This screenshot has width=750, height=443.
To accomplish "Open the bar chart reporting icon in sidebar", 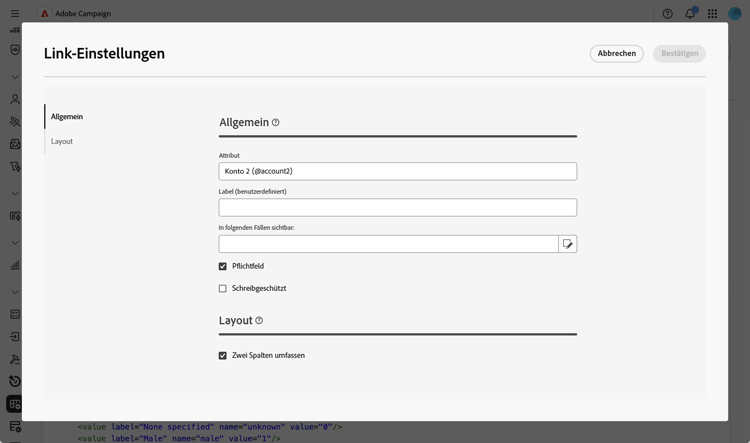I will coord(15,265).
